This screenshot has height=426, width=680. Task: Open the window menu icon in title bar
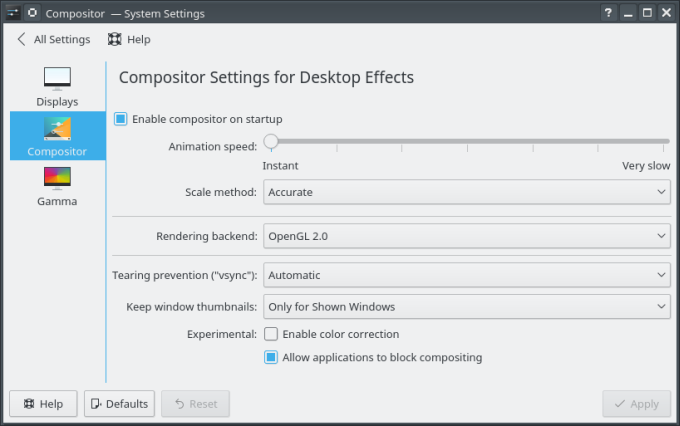click(x=13, y=13)
